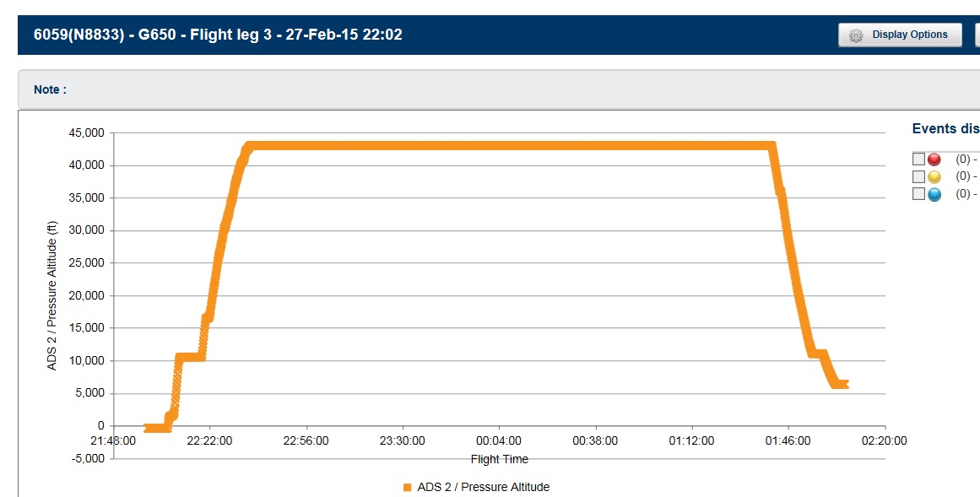Click the Flight Time axis title

click(500, 459)
